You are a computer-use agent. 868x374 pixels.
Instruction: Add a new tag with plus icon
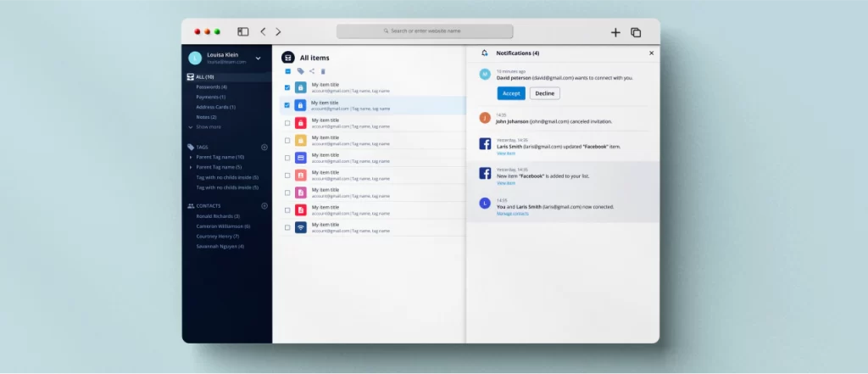pos(264,147)
